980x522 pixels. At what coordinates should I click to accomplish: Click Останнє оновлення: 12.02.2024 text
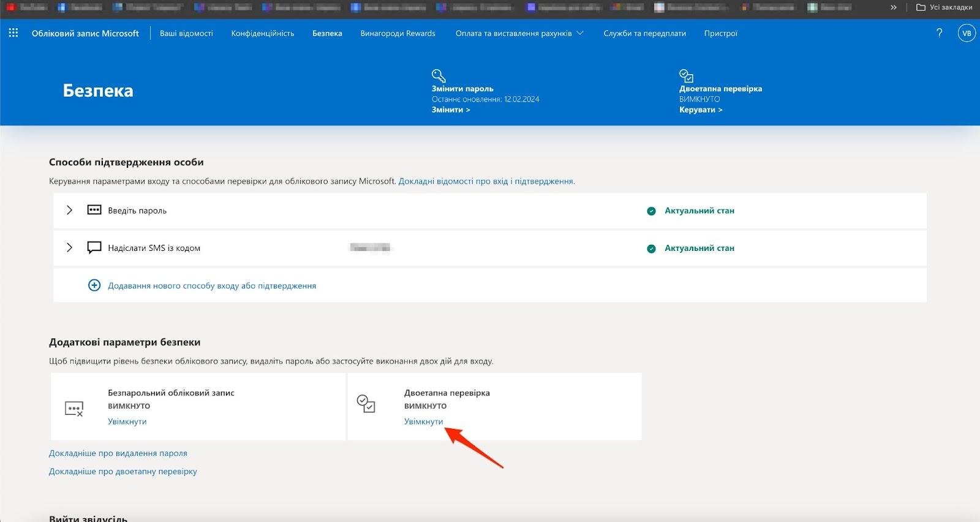point(485,99)
